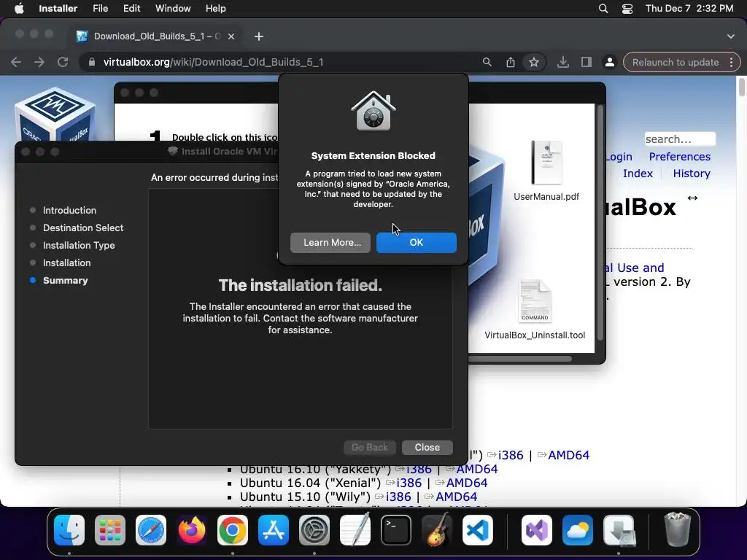Open GarageBand from the Dock
Viewport: 747px width, 560px height.
pyautogui.click(x=436, y=530)
